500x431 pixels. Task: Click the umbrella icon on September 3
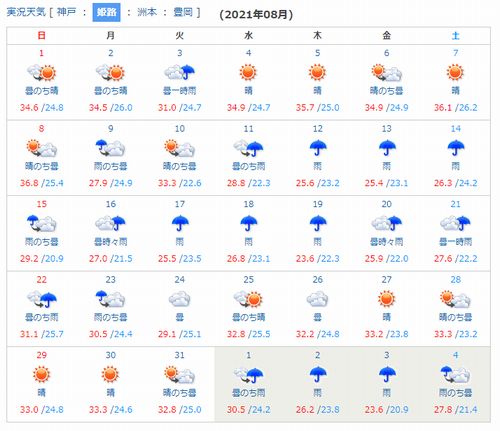pos(387,374)
